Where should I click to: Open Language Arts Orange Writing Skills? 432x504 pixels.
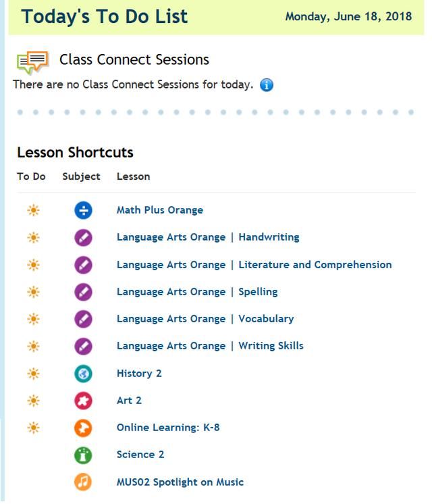210,346
